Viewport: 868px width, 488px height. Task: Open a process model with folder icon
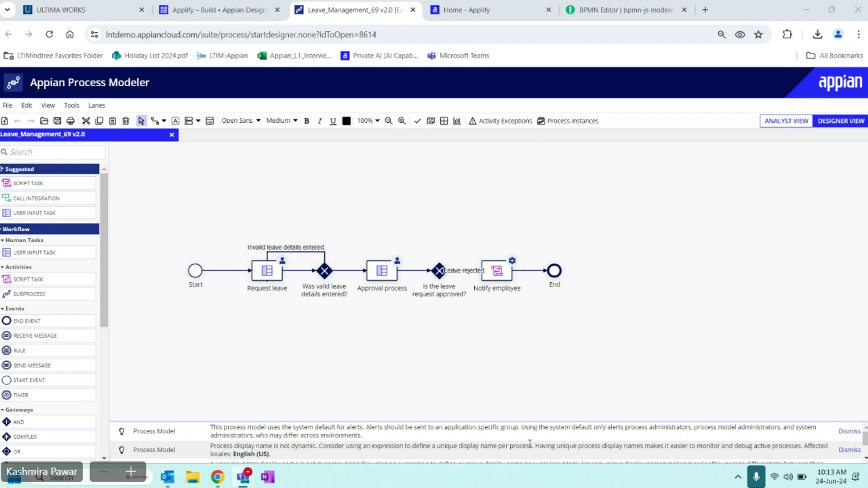pyautogui.click(x=44, y=121)
